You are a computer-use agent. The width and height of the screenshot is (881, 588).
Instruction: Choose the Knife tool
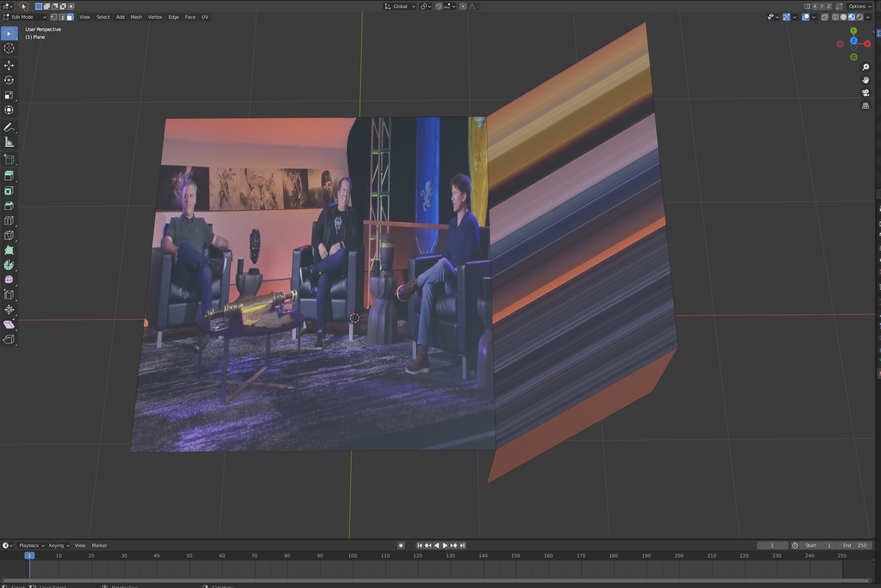pos(9,235)
